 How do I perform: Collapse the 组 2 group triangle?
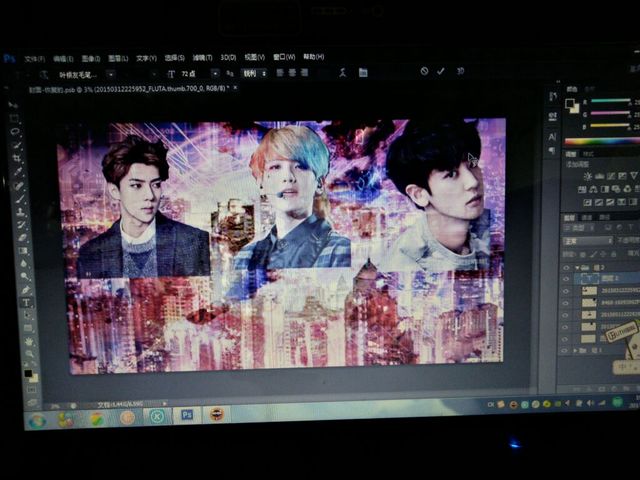pyautogui.click(x=577, y=268)
